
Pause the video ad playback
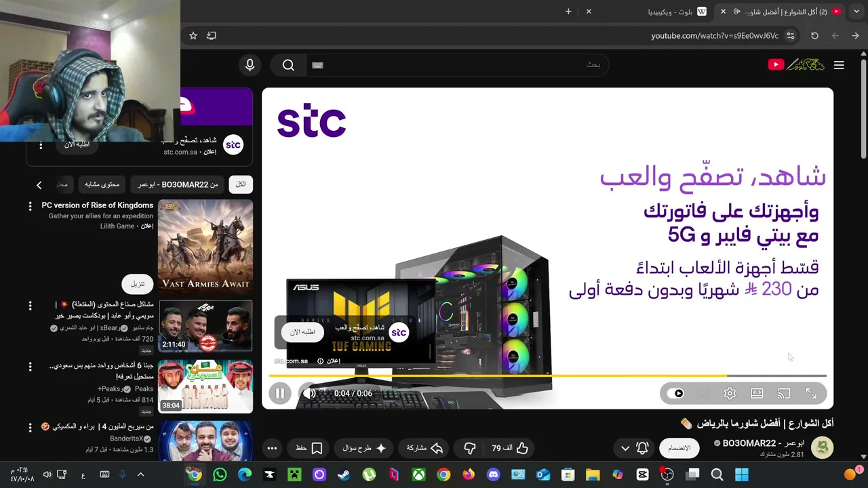click(x=280, y=393)
